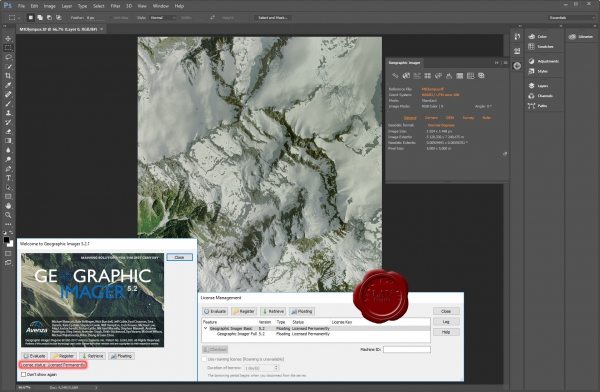Viewport: 600px width, 392px height.
Task: Select the Lasso tool
Action: pyautogui.click(x=8, y=57)
